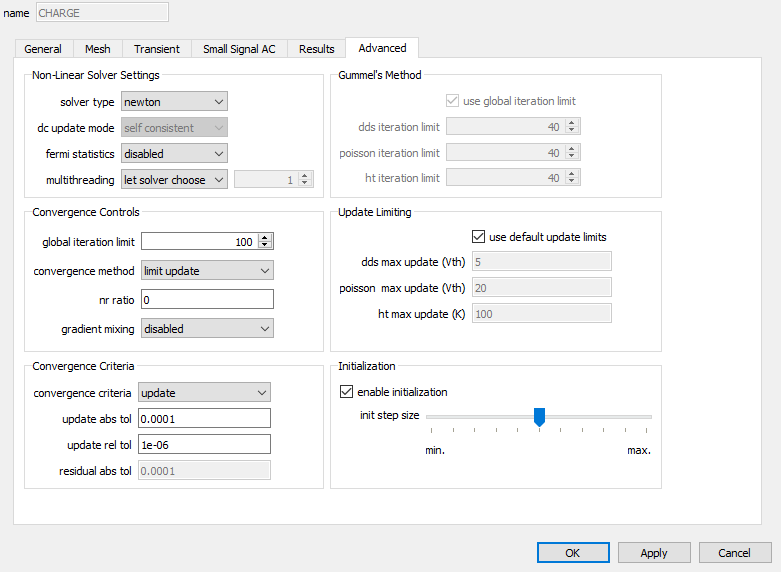The height and width of the screenshot is (572, 781).
Task: Open the Results tab
Action: point(316,49)
